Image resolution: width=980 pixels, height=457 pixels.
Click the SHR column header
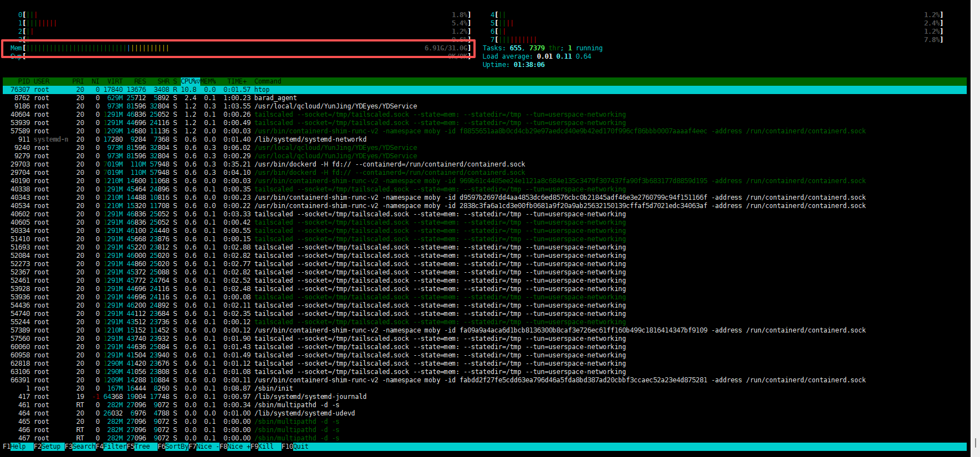163,81
